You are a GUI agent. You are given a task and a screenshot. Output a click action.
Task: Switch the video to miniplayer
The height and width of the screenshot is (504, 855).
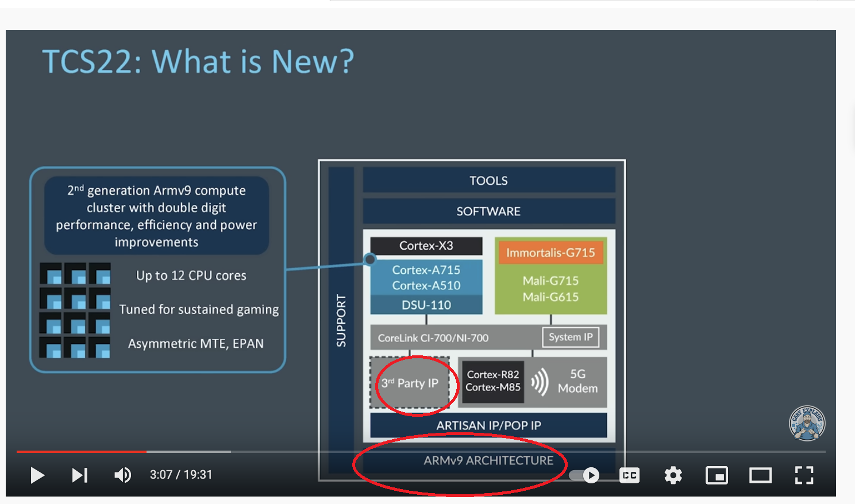point(717,475)
